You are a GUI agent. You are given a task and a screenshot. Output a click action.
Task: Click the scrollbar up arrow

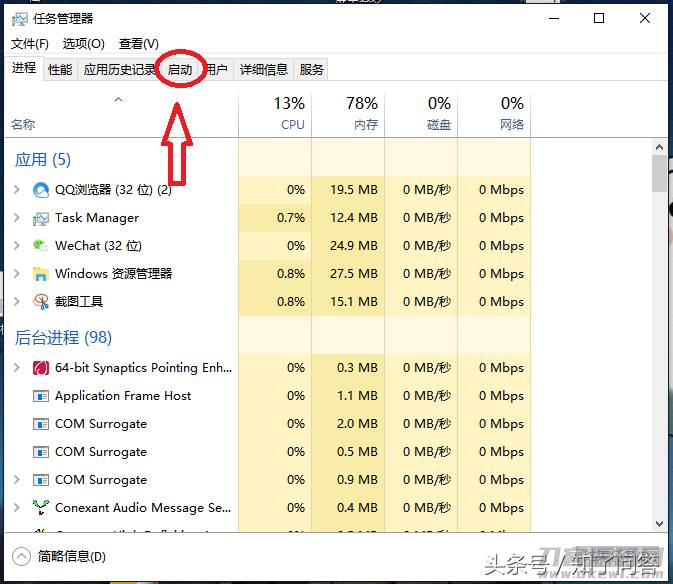(659, 147)
